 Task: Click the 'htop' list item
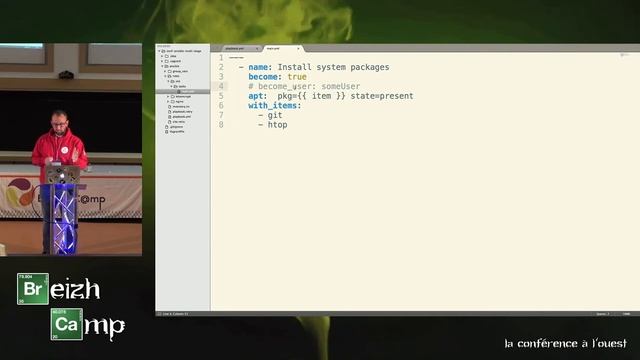278,124
